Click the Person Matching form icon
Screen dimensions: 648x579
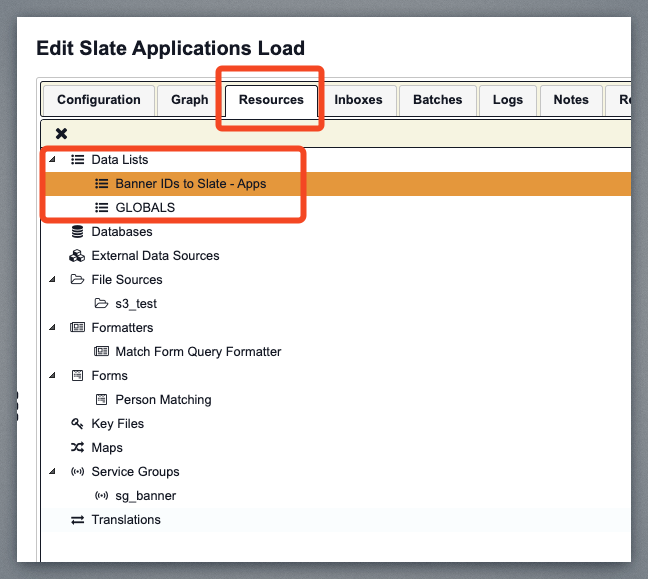click(x=101, y=399)
